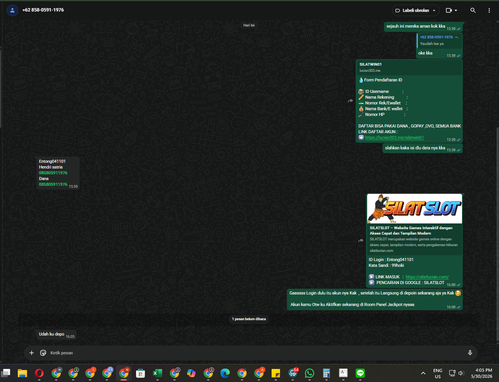Open the Task View taskbar icon
This screenshot has width=499, height=382.
coord(6,373)
